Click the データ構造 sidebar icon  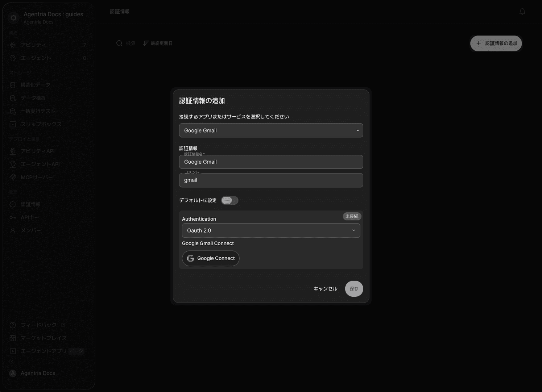point(13,98)
